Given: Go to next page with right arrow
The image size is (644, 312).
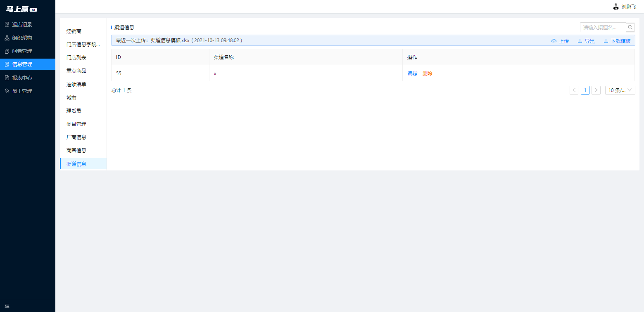Looking at the screenshot, I should [x=596, y=90].
